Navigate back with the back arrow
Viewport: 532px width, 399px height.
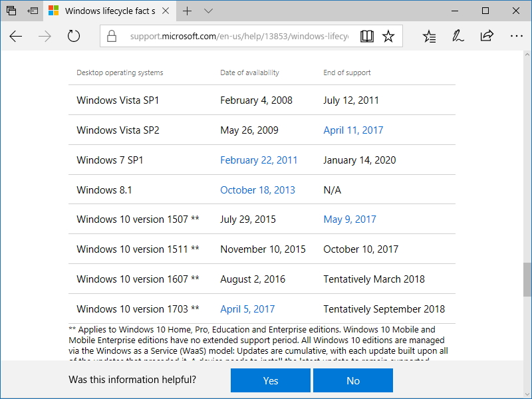[x=16, y=36]
